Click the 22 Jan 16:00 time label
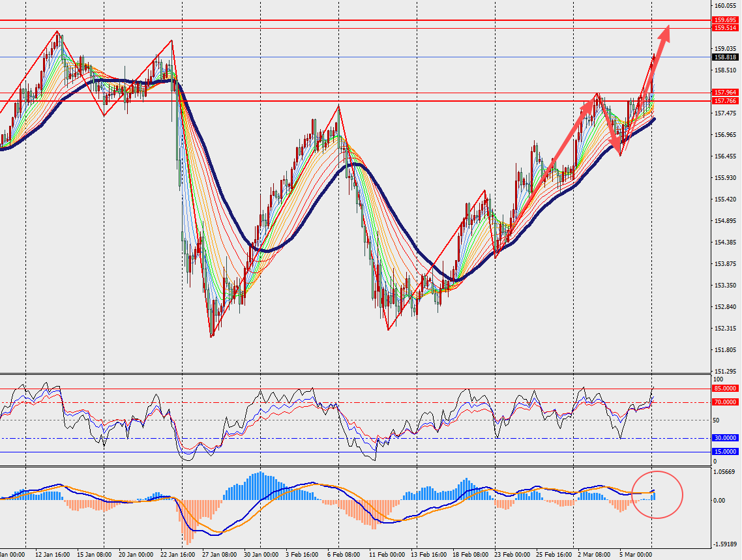Viewport: 742px width, 560px height. click(x=177, y=554)
